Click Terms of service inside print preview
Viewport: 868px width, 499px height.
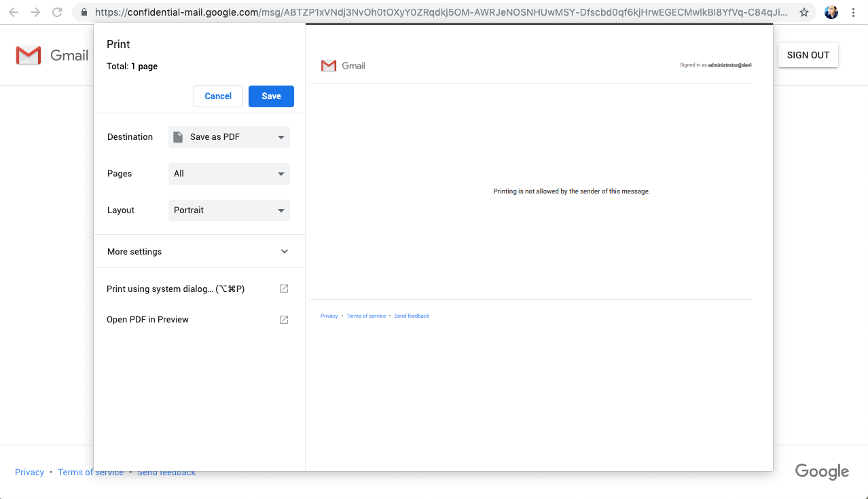(x=366, y=316)
